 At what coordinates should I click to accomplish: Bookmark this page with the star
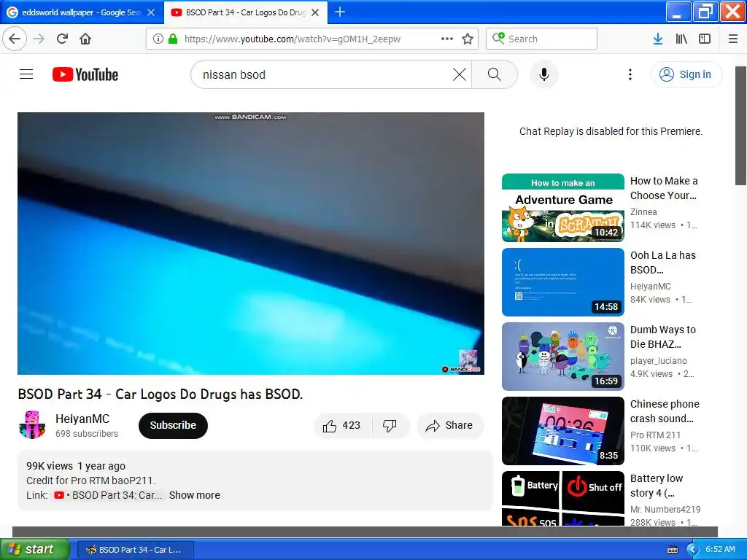468,39
